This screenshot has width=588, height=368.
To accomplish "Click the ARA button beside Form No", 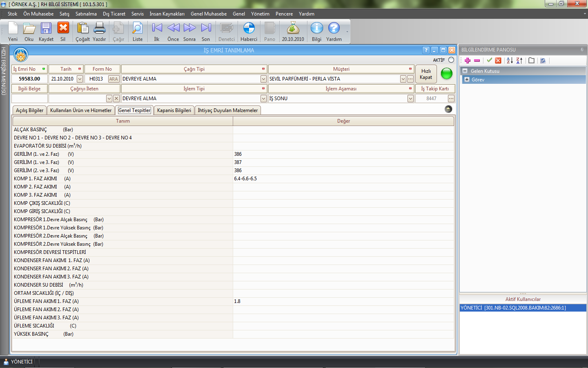I will point(114,79).
